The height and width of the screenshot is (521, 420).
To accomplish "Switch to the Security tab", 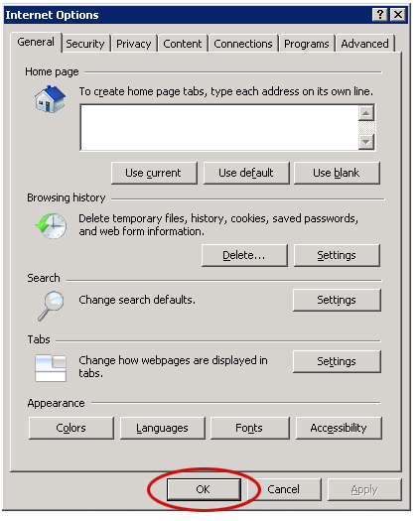I will (85, 44).
